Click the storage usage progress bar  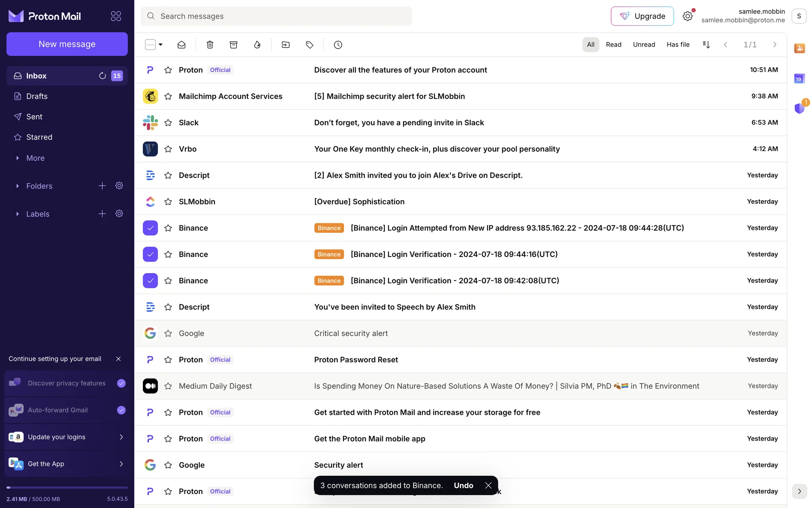tap(67, 488)
